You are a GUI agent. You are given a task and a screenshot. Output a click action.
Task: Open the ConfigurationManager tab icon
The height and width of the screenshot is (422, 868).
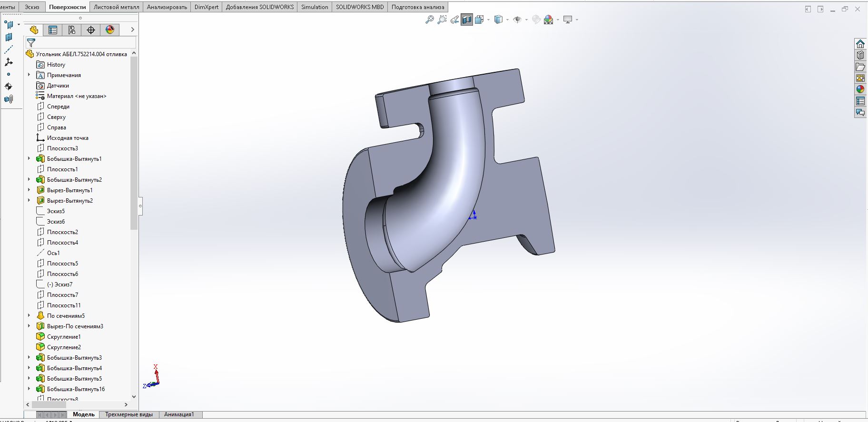pyautogui.click(x=72, y=30)
